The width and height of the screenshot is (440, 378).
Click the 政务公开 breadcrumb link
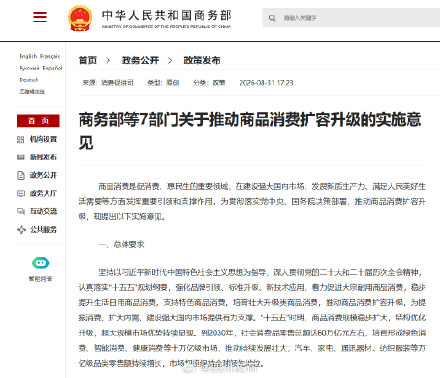pyautogui.click(x=140, y=60)
